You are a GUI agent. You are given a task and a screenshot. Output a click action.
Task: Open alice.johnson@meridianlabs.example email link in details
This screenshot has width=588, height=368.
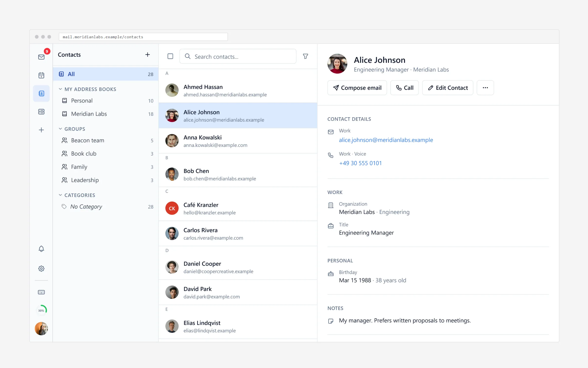(x=386, y=140)
